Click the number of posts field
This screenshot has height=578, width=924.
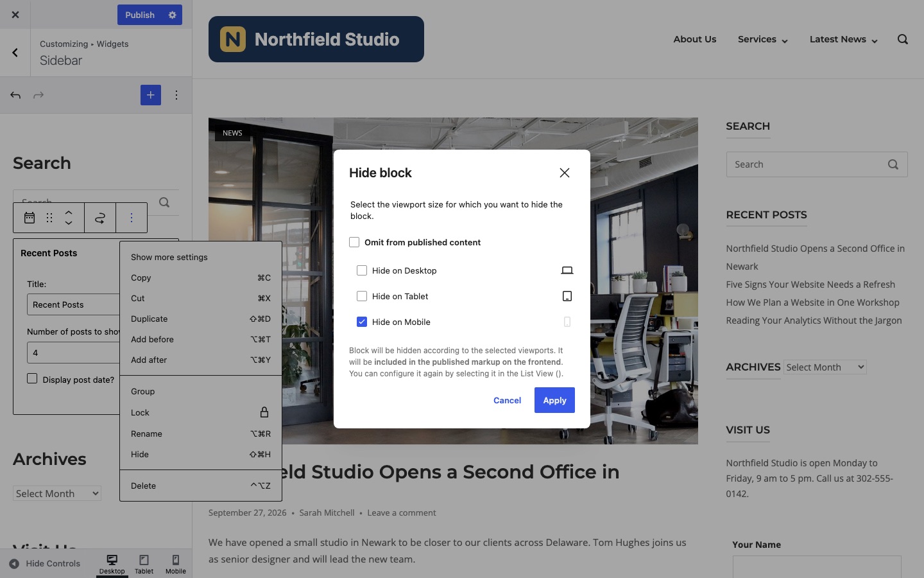point(73,353)
